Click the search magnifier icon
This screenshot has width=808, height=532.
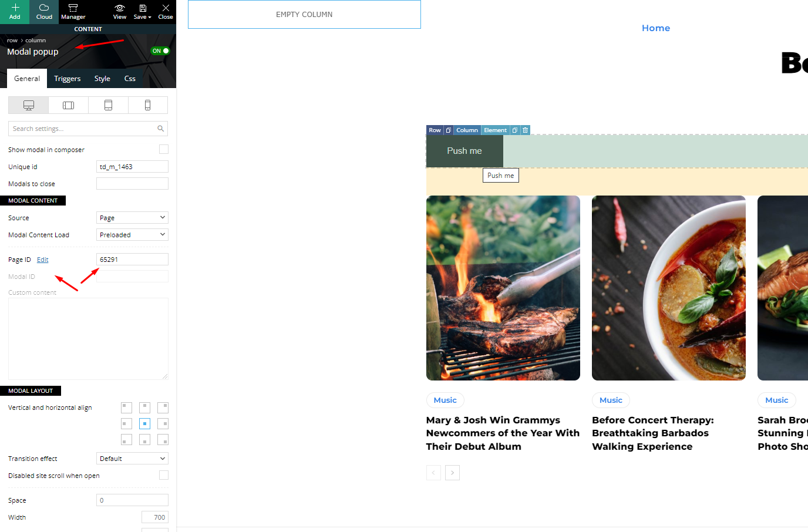(160, 129)
